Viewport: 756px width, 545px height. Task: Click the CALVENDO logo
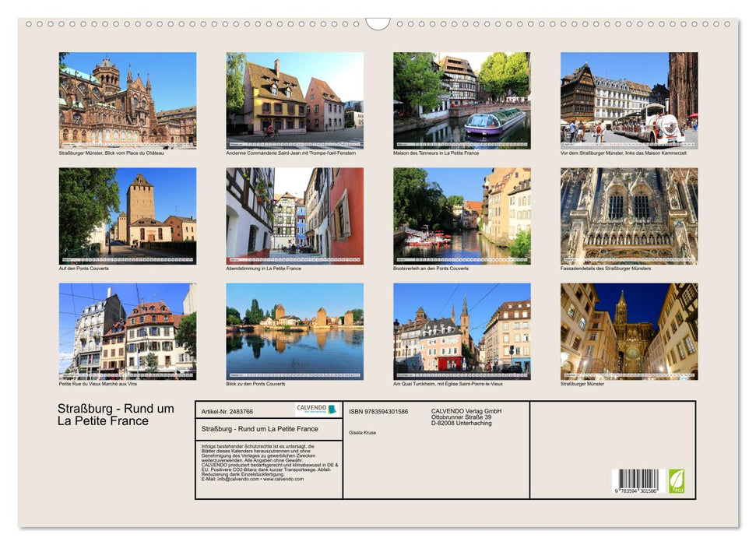[x=316, y=410]
